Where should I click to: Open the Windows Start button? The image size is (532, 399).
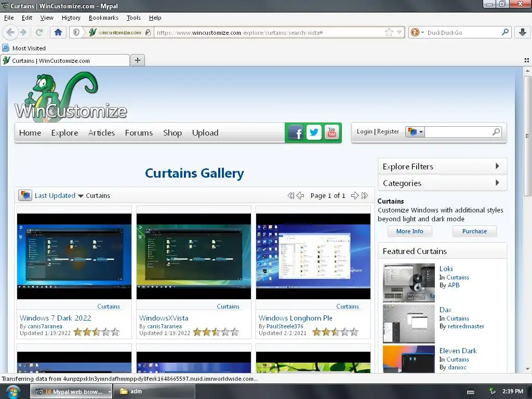click(x=12, y=392)
